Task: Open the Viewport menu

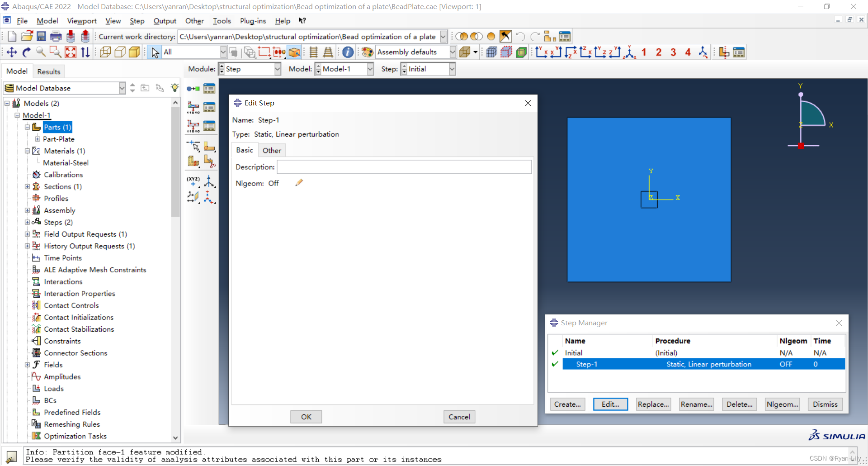Action: coord(82,21)
